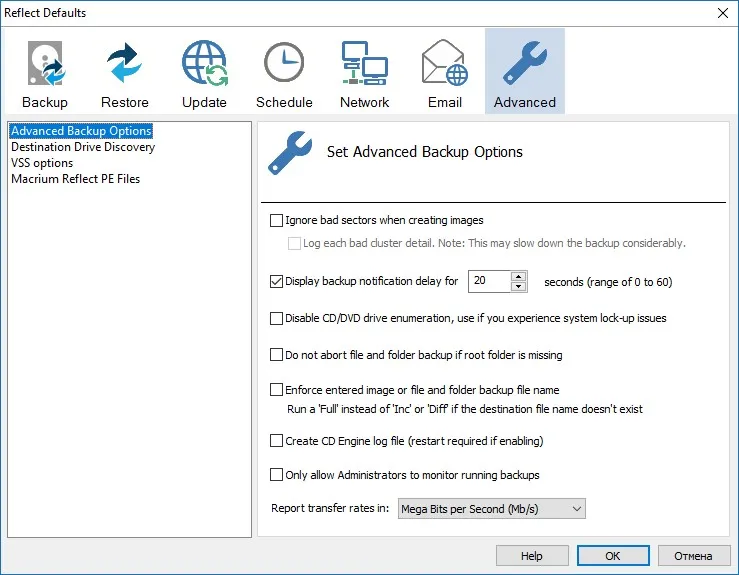Expand the Report transfer rates dropdown

(492, 509)
